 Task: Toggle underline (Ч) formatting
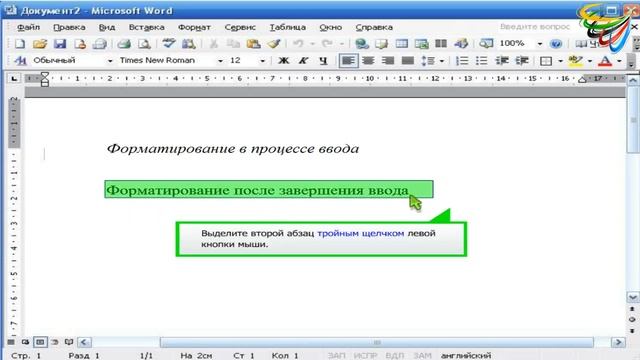[x=323, y=61]
